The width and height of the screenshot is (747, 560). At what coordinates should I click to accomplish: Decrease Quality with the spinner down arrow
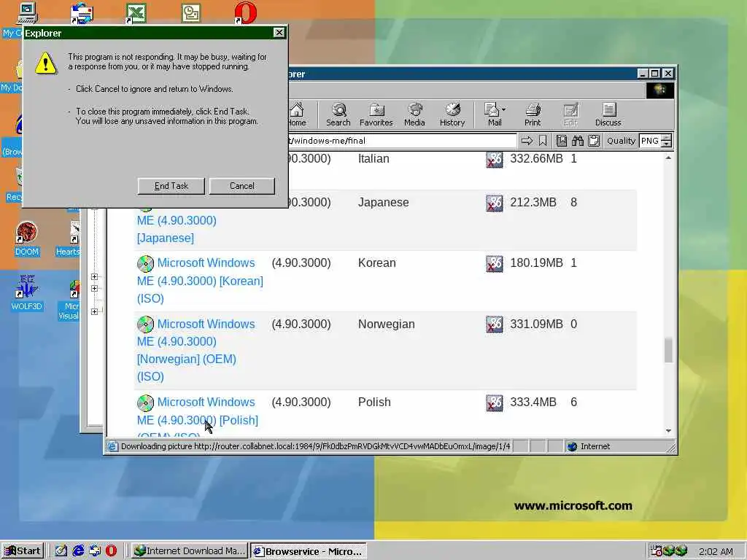[x=667, y=144]
